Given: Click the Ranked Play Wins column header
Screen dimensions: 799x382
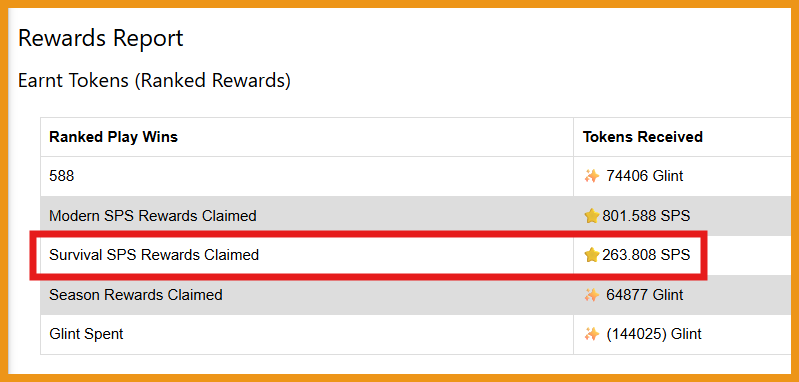Looking at the screenshot, I should click(x=113, y=137).
